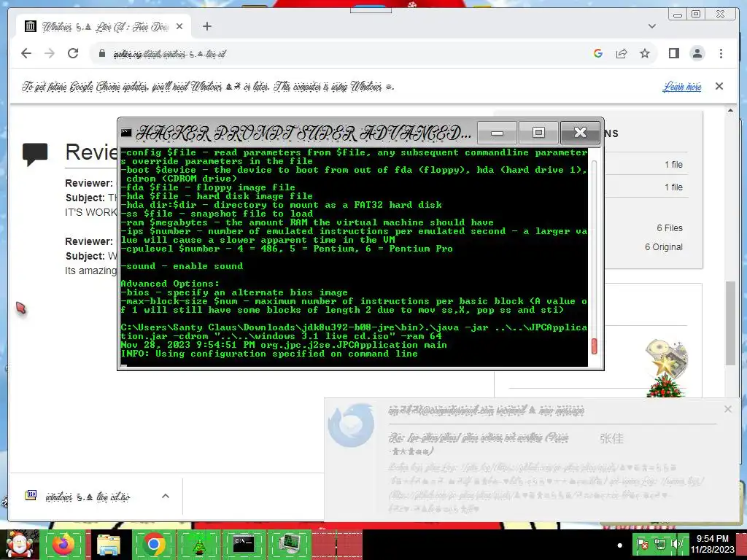Image resolution: width=747 pixels, height=560 pixels.
Task: Minimize the HACKER PROMPT window
Action: [x=497, y=133]
